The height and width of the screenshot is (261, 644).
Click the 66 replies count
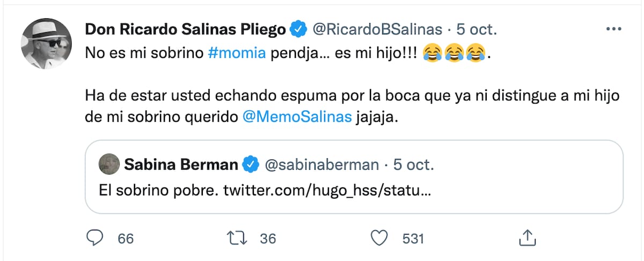coord(125,238)
